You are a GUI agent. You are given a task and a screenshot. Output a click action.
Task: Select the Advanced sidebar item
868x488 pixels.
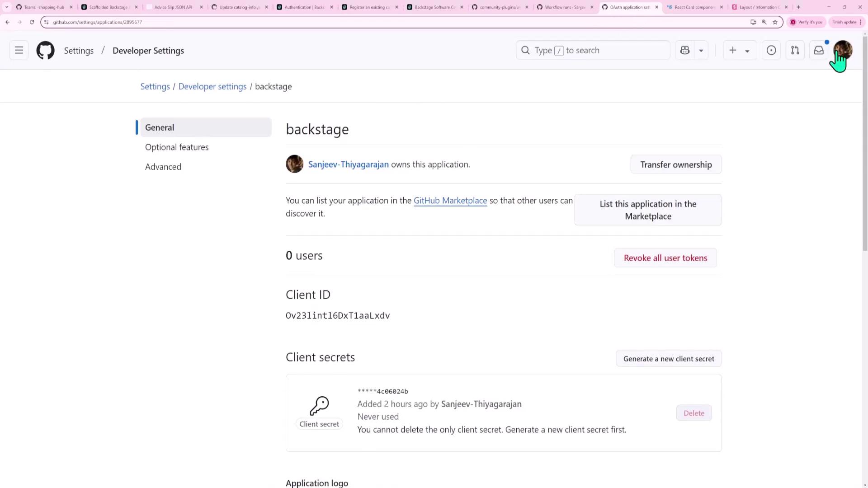[163, 167]
